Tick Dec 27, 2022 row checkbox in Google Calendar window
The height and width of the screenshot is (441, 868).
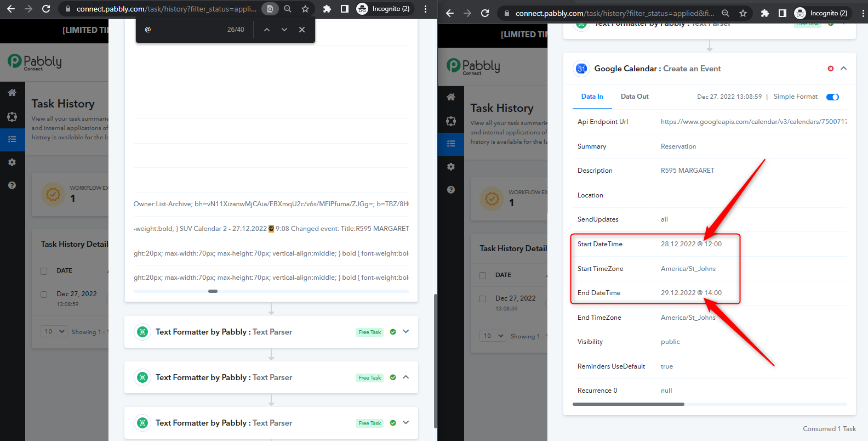[483, 299]
